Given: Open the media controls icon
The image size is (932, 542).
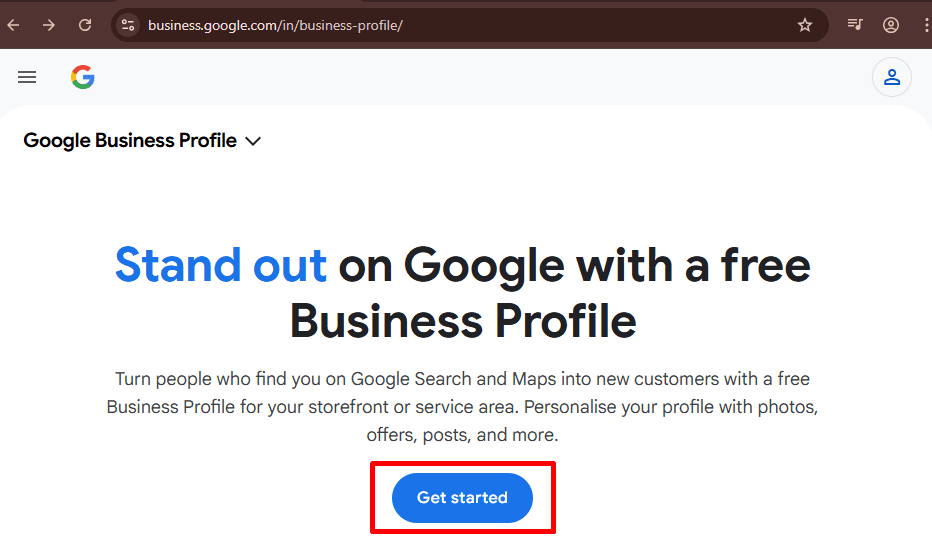Looking at the screenshot, I should click(x=855, y=25).
